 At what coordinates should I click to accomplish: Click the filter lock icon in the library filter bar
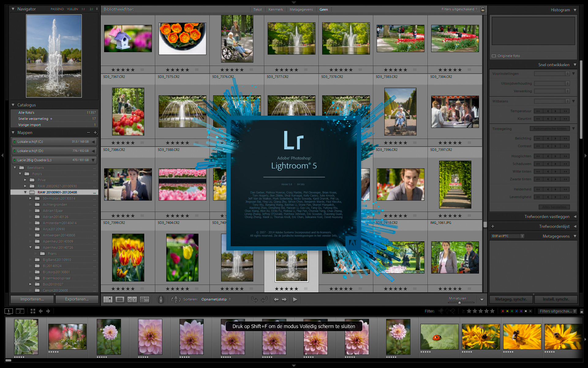[483, 9]
